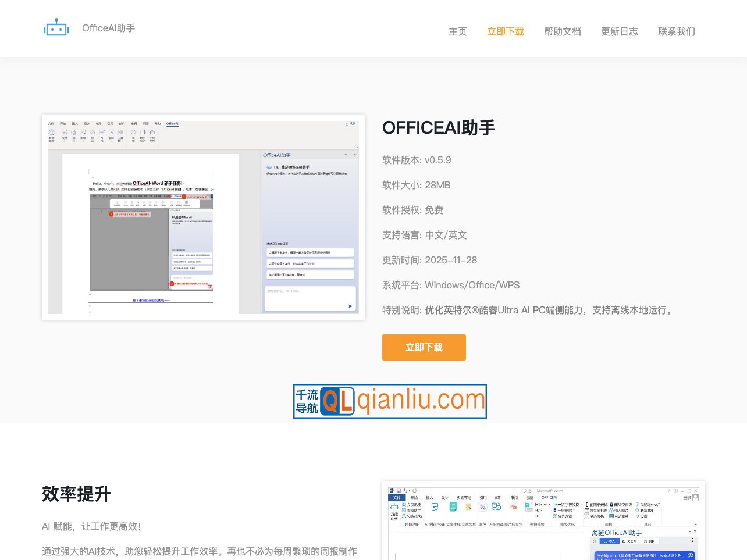This screenshot has height=560, width=747.
Task: Open the 帮助文档 navigation item
Action: (562, 32)
